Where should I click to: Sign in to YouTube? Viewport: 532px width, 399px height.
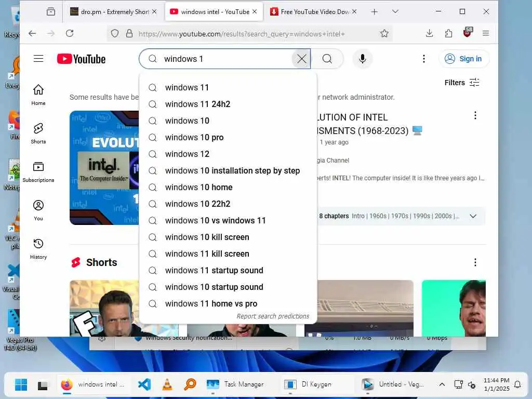(463, 59)
